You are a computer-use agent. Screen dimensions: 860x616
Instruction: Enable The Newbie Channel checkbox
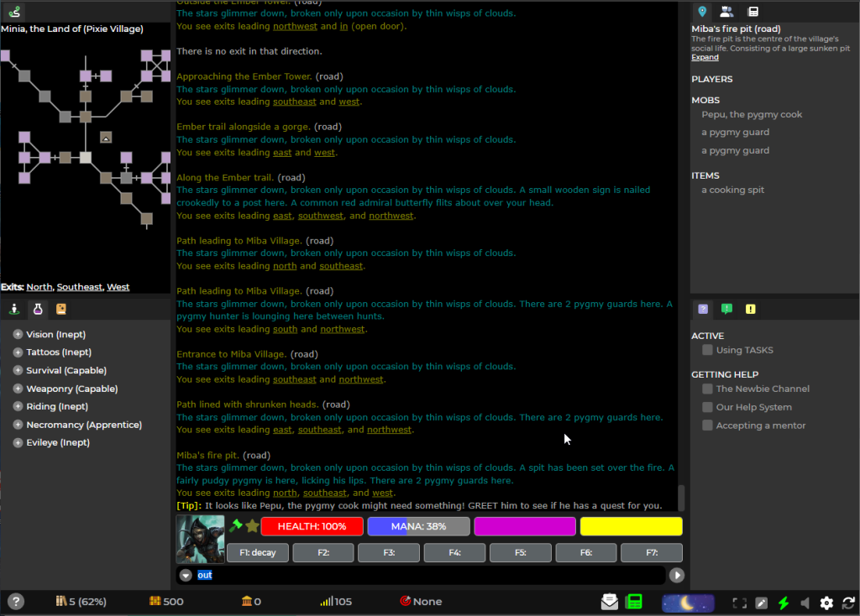pos(707,389)
